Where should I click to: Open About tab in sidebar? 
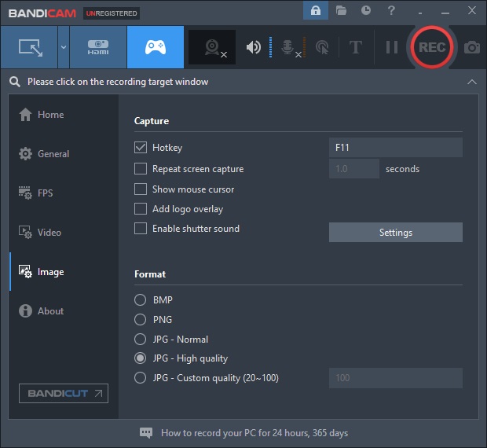coord(42,311)
